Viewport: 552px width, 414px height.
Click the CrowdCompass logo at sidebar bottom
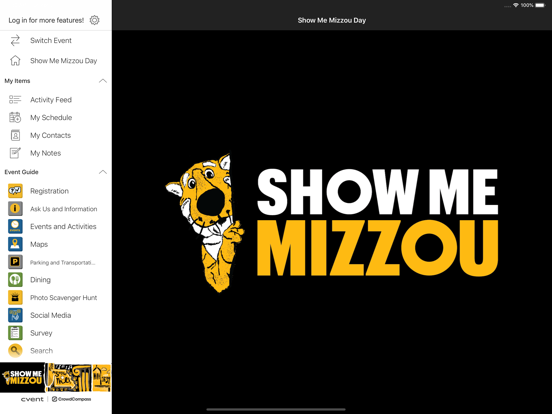pos(71,399)
